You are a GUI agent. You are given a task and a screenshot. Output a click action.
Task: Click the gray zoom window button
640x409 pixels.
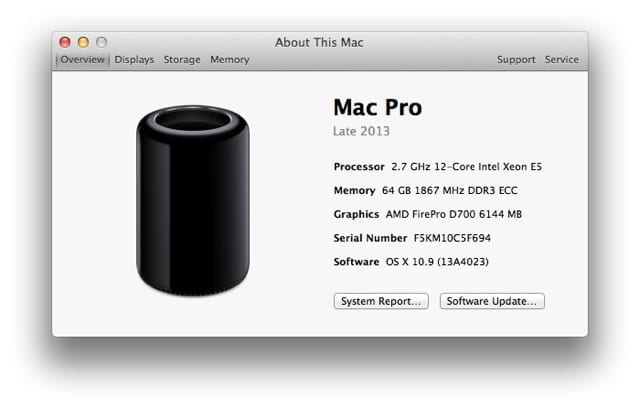pos(102,42)
